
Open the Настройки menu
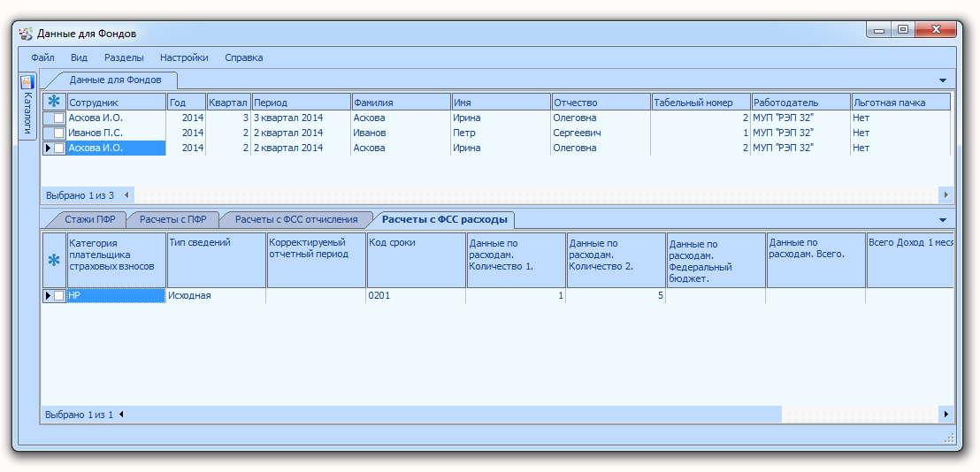click(x=184, y=57)
